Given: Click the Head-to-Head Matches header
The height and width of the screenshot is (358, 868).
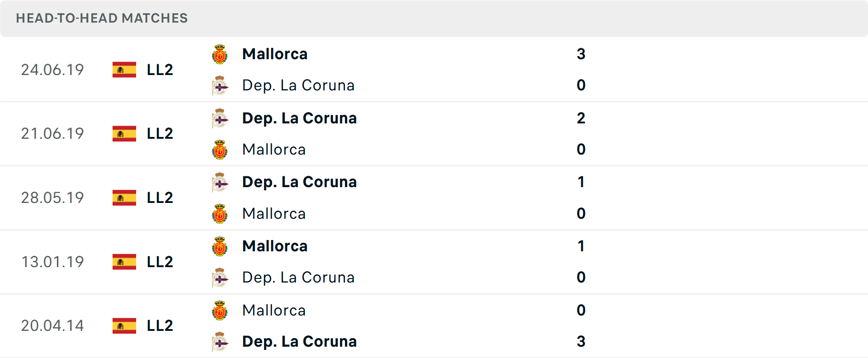Looking at the screenshot, I should [x=102, y=18].
